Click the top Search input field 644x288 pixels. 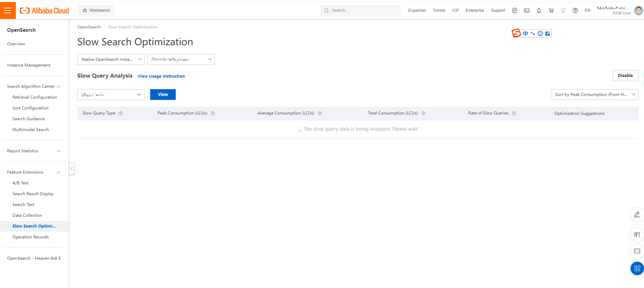point(360,10)
